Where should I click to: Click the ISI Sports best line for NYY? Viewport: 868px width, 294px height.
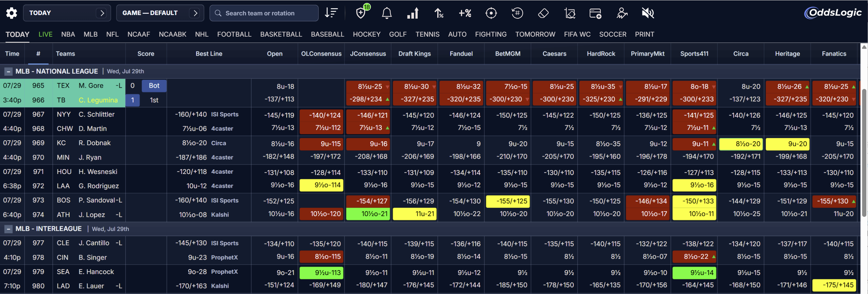tap(224, 114)
